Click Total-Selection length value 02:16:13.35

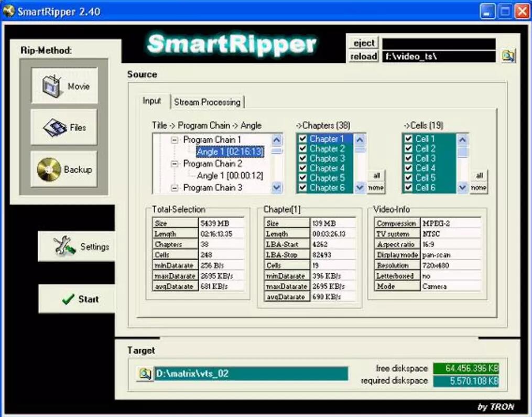point(221,233)
